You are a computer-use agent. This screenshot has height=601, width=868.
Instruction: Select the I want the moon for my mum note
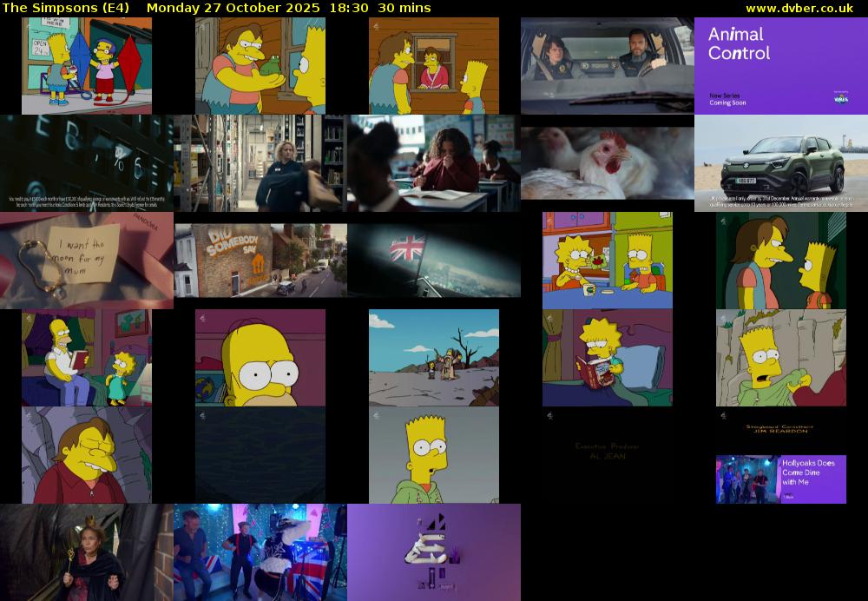81,252
